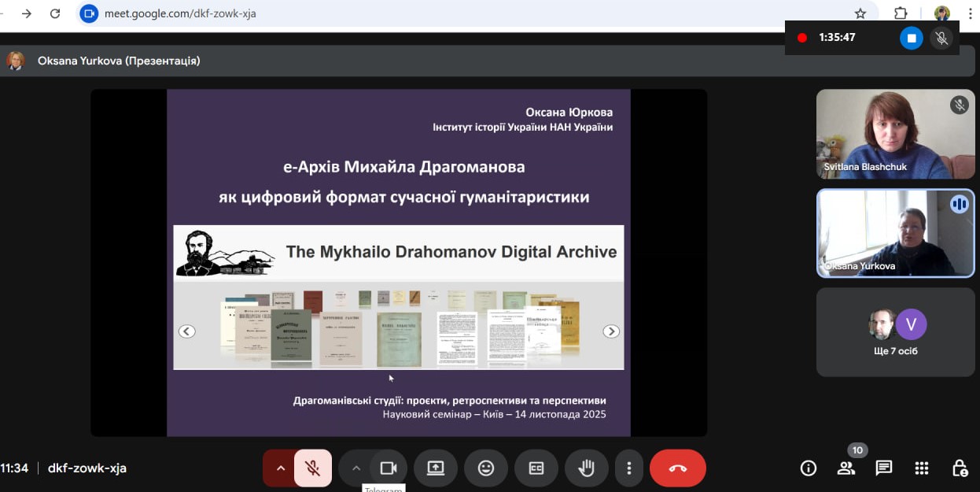The height and width of the screenshot is (492, 980).
Task: Raise hand in the meeting
Action: click(x=587, y=468)
